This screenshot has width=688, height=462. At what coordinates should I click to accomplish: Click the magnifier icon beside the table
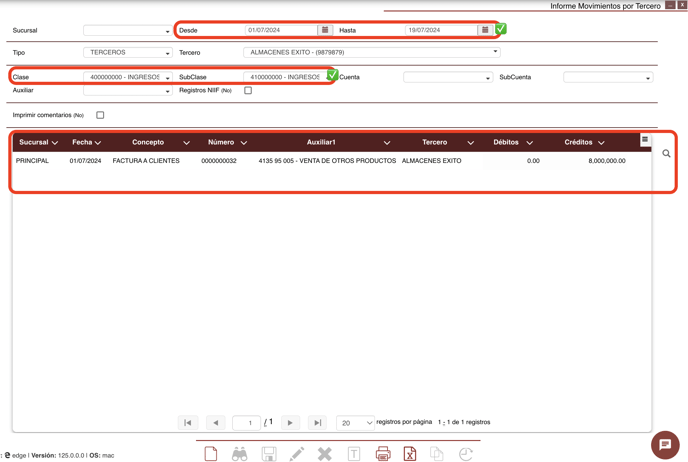tap(666, 154)
